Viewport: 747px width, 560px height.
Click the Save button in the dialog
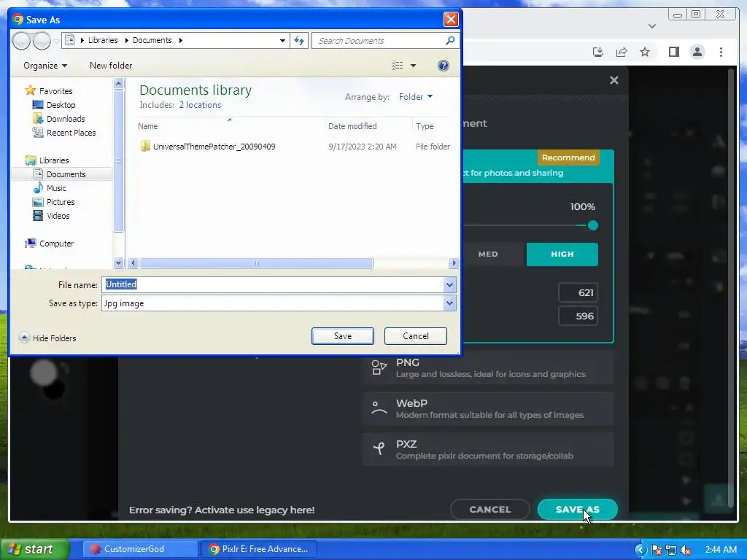tap(343, 336)
